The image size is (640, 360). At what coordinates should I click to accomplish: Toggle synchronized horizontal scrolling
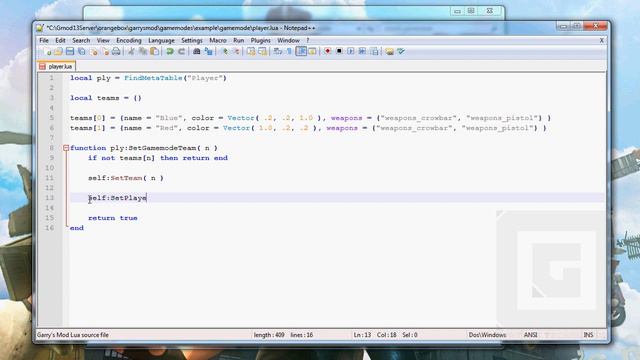tap(262, 51)
